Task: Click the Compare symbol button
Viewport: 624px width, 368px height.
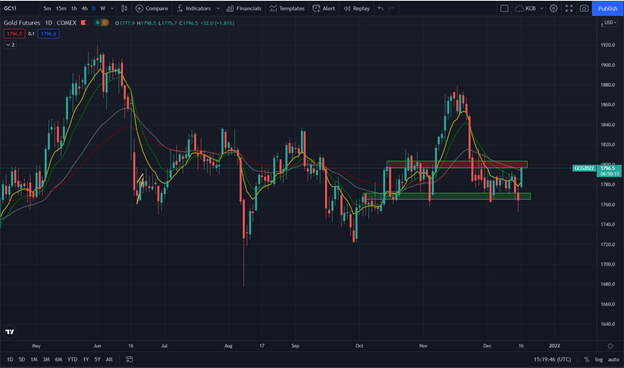Action: click(x=152, y=8)
